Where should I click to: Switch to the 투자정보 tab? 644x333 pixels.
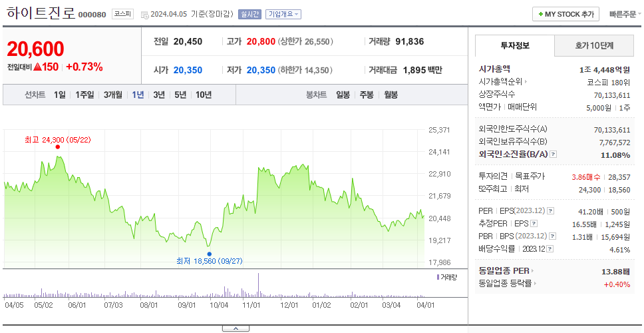point(515,46)
